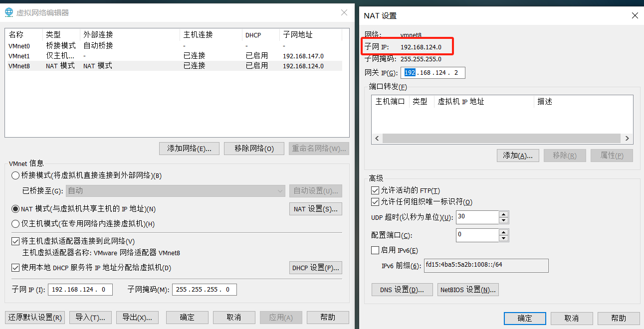Click 重命名网络(W)... button
The height and width of the screenshot is (329, 644).
(x=319, y=149)
